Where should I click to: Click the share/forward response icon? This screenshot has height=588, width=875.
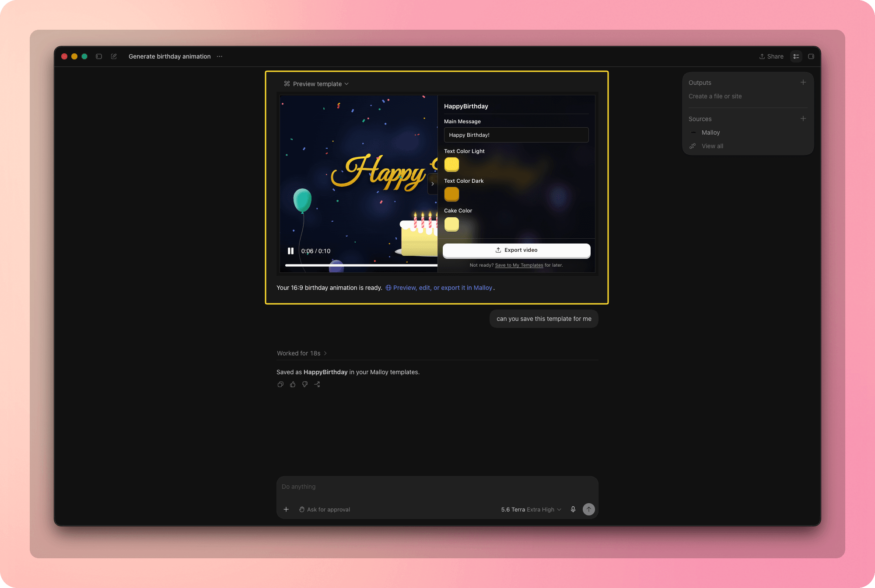point(317,384)
